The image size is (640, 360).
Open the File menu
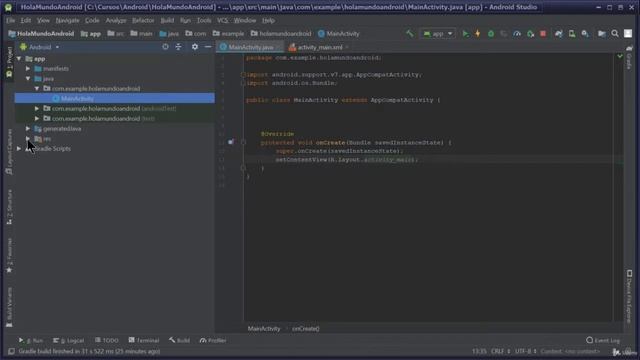pyautogui.click(x=11, y=20)
